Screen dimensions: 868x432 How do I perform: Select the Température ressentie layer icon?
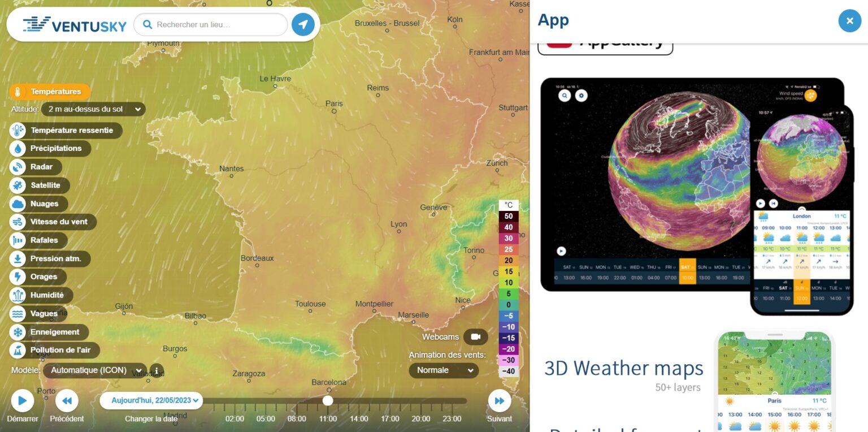[x=18, y=131]
